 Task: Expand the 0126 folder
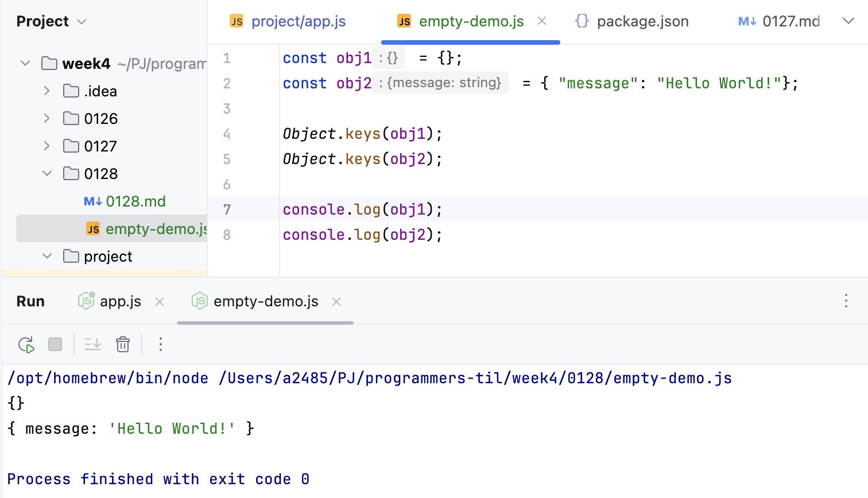pyautogui.click(x=47, y=118)
